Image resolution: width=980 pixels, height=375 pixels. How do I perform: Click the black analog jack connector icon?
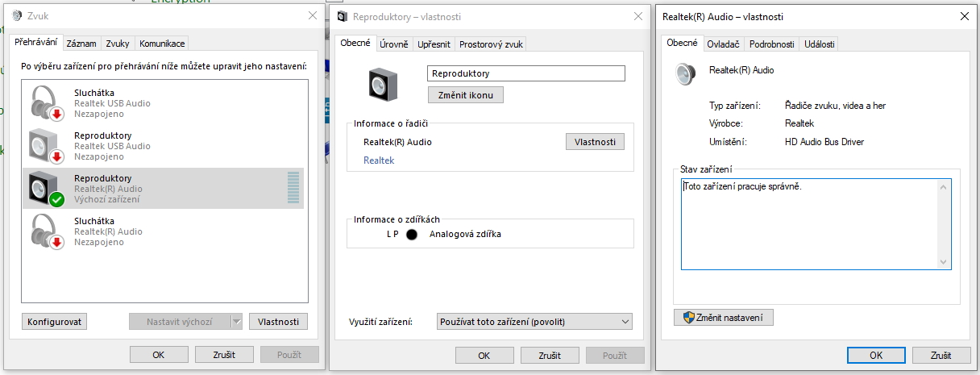coord(413,235)
